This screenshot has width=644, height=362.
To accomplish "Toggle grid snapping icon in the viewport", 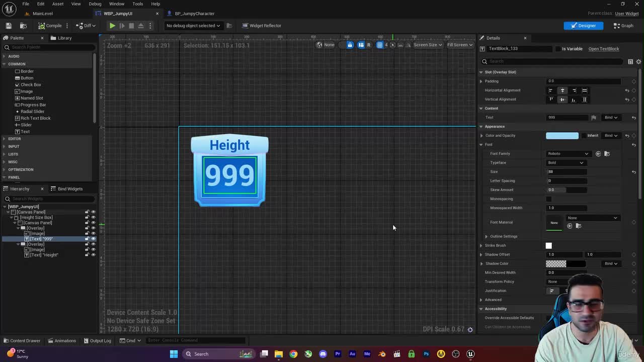I will (380, 45).
